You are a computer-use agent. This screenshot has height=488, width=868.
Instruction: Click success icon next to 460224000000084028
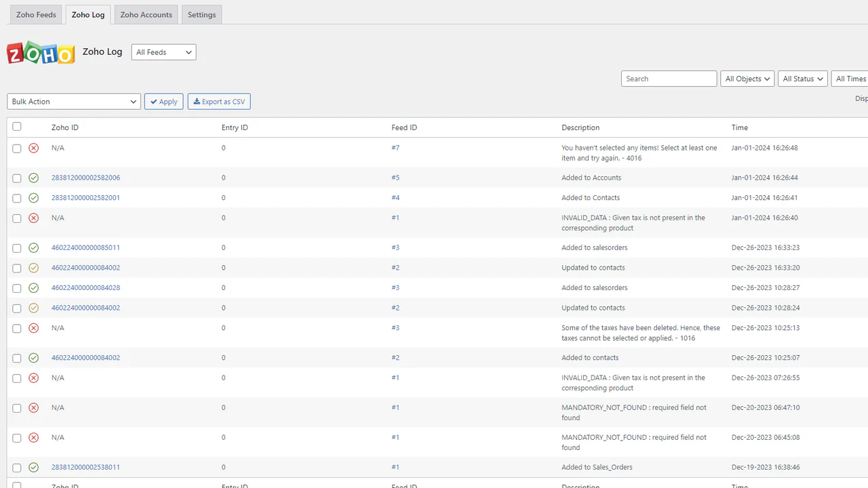click(x=34, y=287)
